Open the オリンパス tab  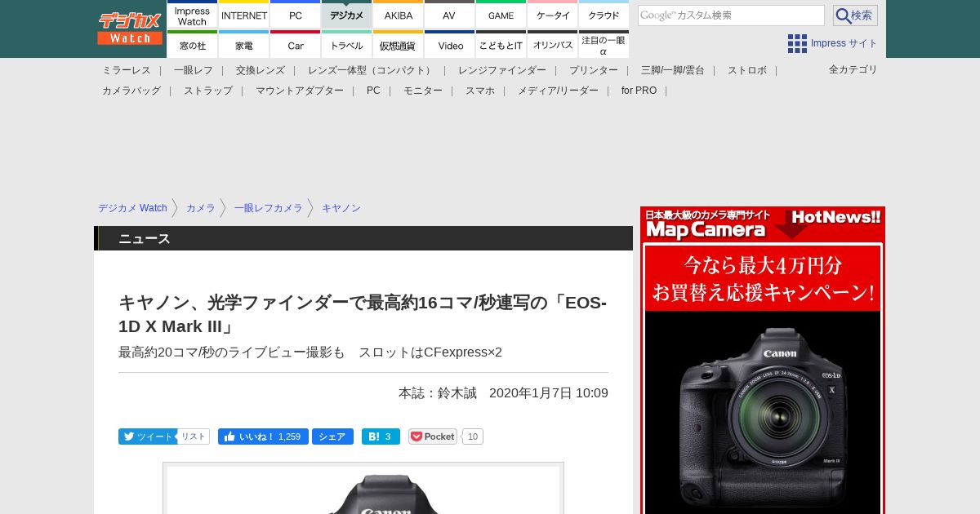coord(553,45)
